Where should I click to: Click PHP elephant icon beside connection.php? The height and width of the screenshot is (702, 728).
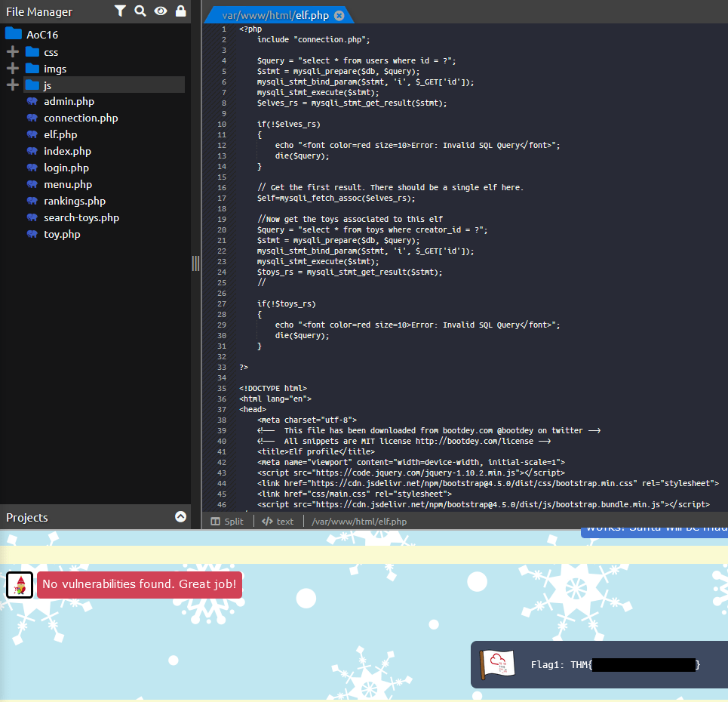click(32, 118)
